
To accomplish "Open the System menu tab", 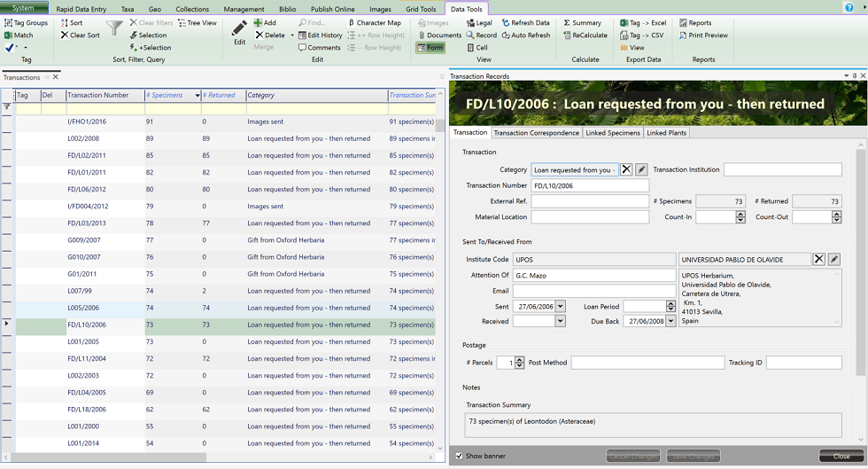I will [x=23, y=8].
